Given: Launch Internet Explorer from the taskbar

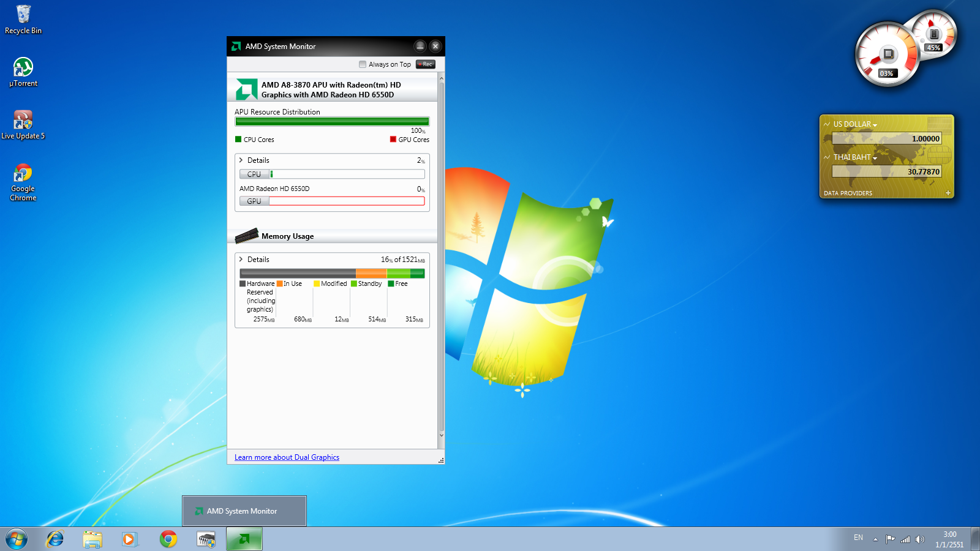Looking at the screenshot, I should [x=55, y=539].
